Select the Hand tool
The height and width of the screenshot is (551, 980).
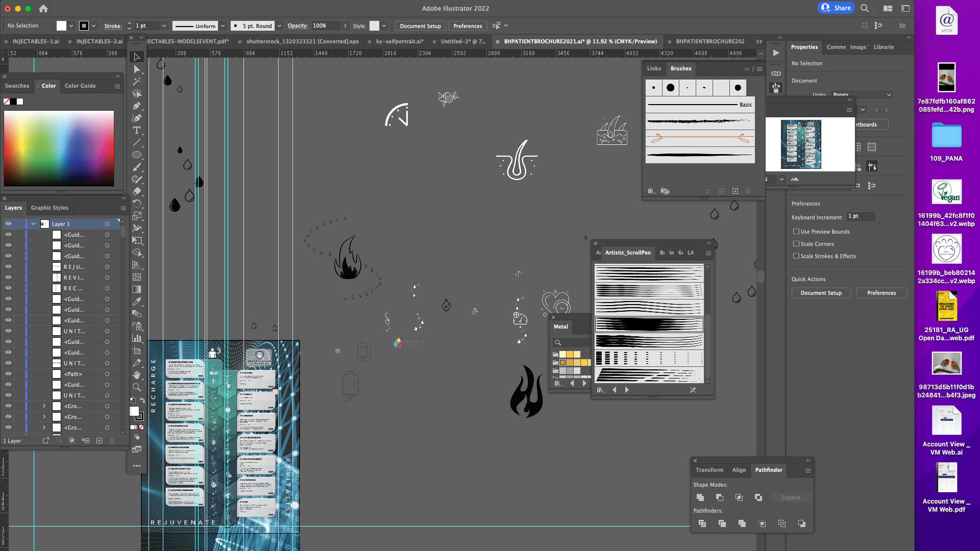point(137,375)
